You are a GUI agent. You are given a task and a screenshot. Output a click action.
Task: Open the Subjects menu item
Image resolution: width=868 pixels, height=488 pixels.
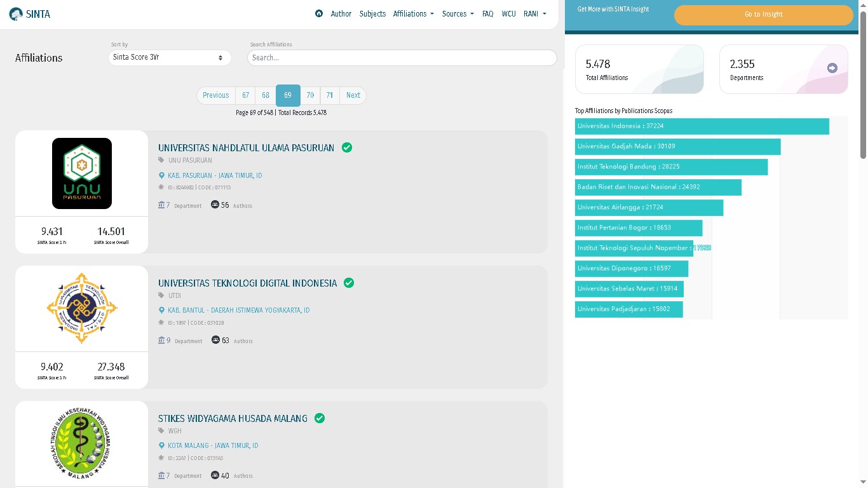[372, 14]
